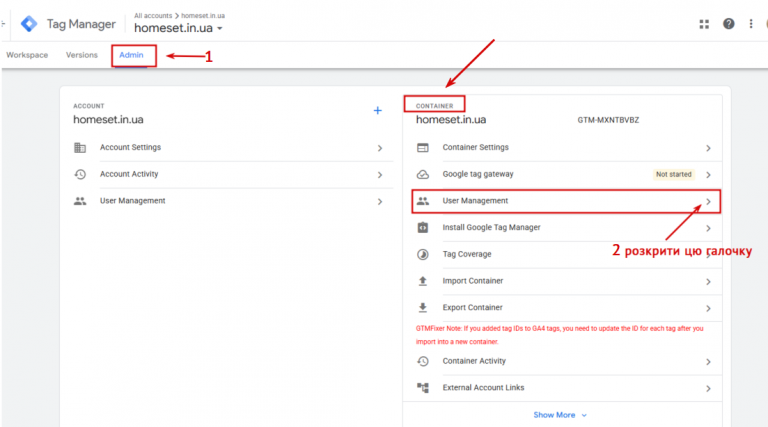The height and width of the screenshot is (427, 768).
Task: Click the Google tag gateway cloud icon
Action: (x=423, y=174)
